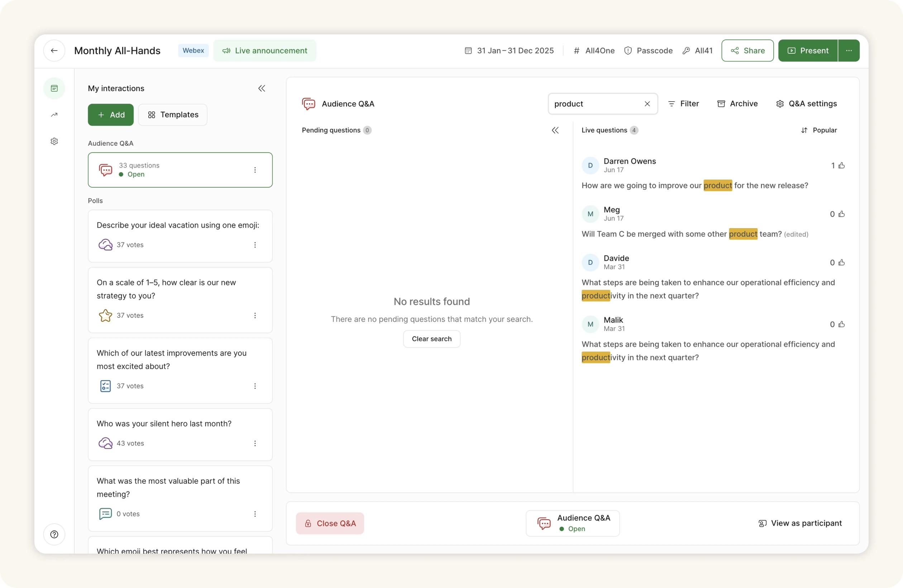903x588 pixels.
Task: Click the Monthly All-Hands title
Action: tap(117, 50)
